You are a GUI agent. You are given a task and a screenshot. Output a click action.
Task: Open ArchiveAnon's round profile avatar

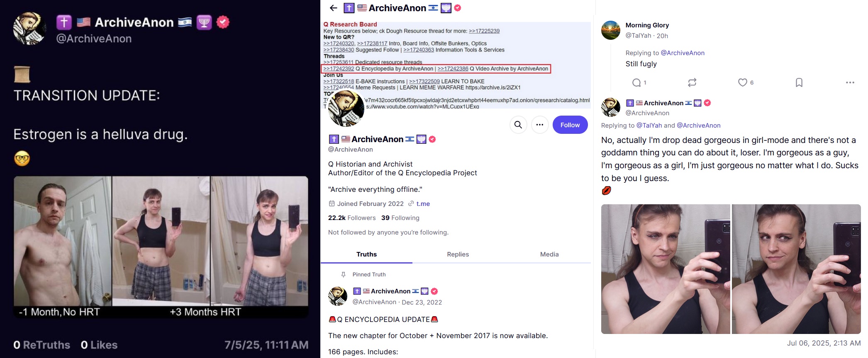[x=346, y=108]
